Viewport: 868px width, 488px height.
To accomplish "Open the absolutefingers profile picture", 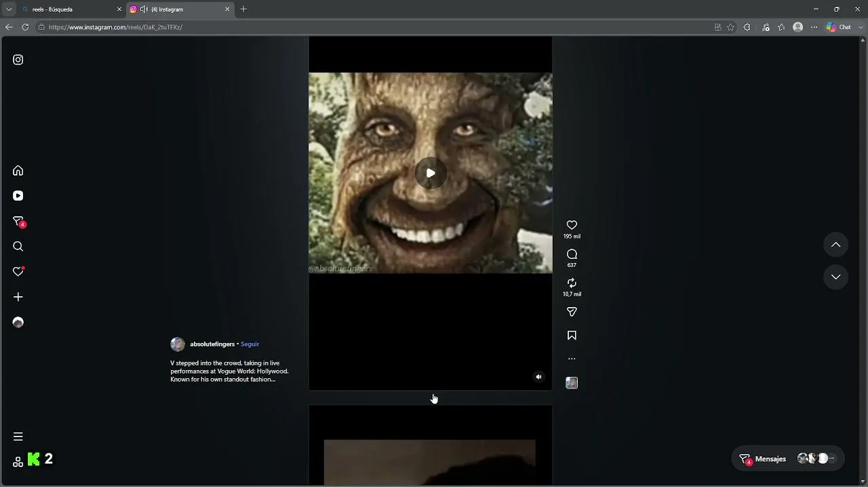I will [178, 344].
